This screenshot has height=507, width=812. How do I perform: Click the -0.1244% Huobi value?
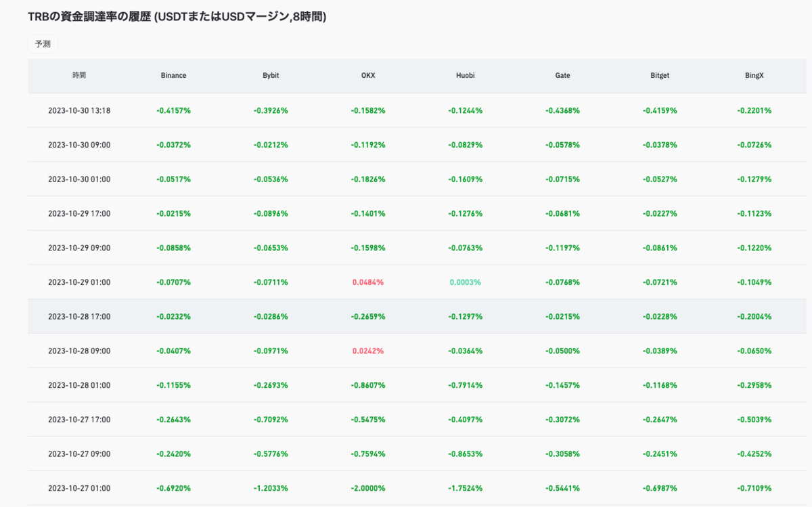click(466, 110)
